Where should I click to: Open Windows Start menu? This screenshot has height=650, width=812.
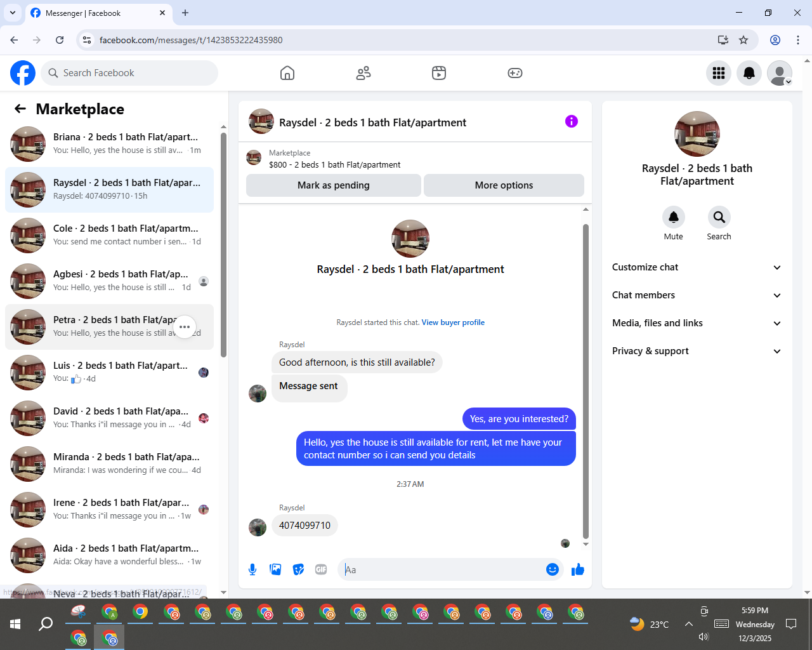tap(15, 624)
